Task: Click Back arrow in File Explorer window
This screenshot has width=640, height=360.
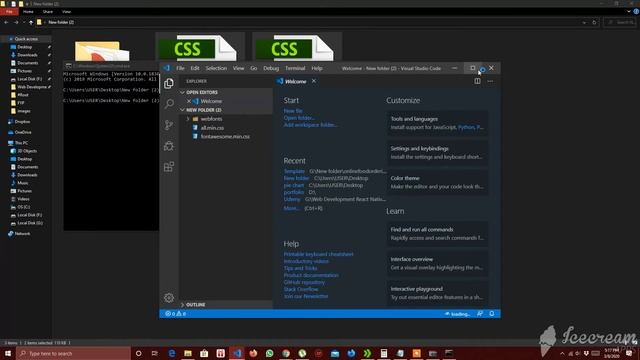Action: pyautogui.click(x=6, y=22)
